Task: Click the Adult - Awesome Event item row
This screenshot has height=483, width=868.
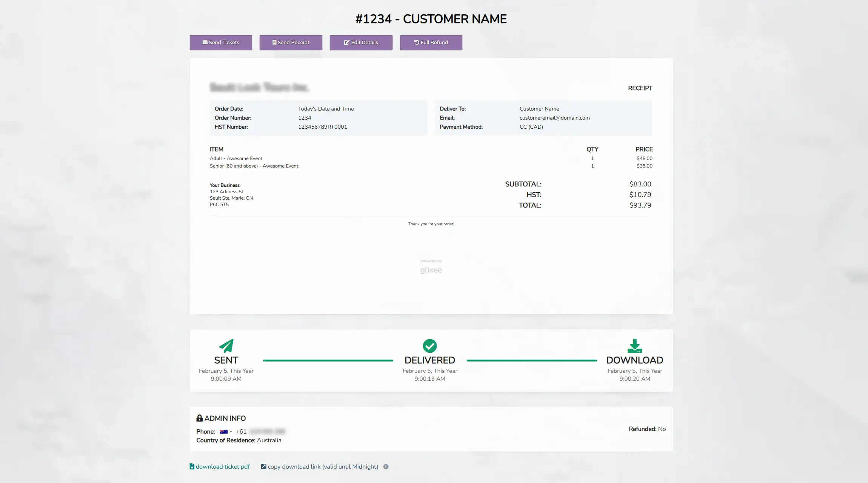Action: (x=431, y=158)
